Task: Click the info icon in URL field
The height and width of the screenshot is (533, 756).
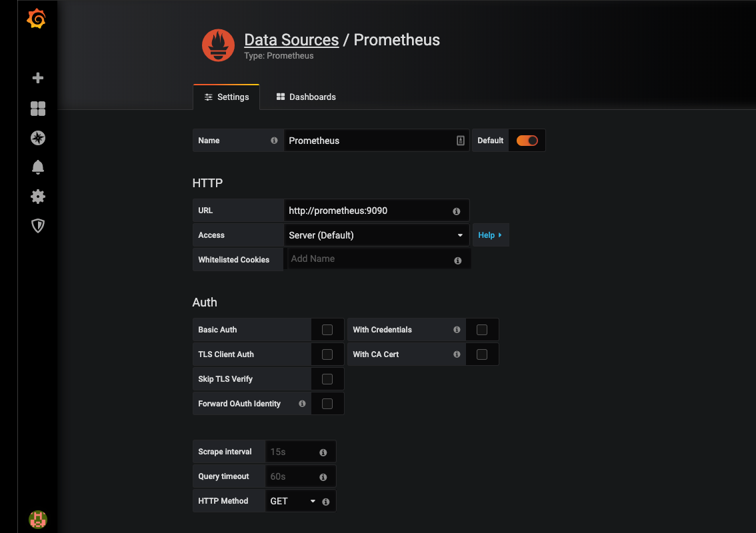Action: tap(456, 211)
